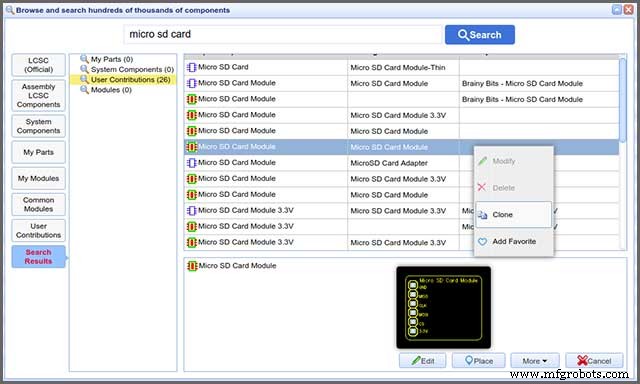Click the Edit button
Viewport: 640px width, 384px height.
pos(422,361)
